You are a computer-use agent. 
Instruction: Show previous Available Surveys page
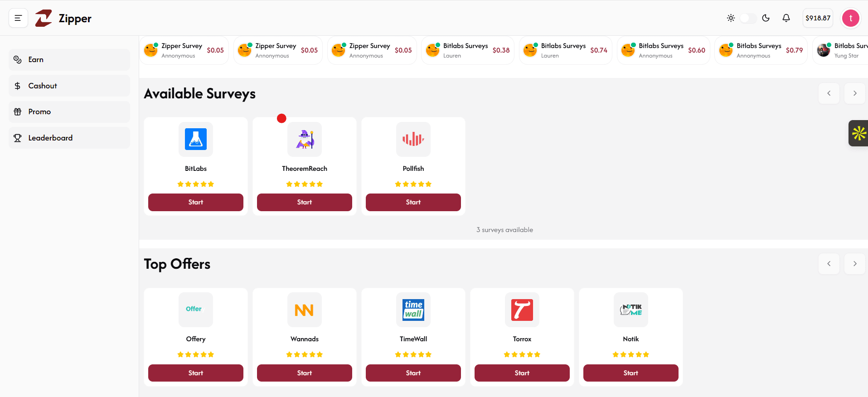pos(829,93)
